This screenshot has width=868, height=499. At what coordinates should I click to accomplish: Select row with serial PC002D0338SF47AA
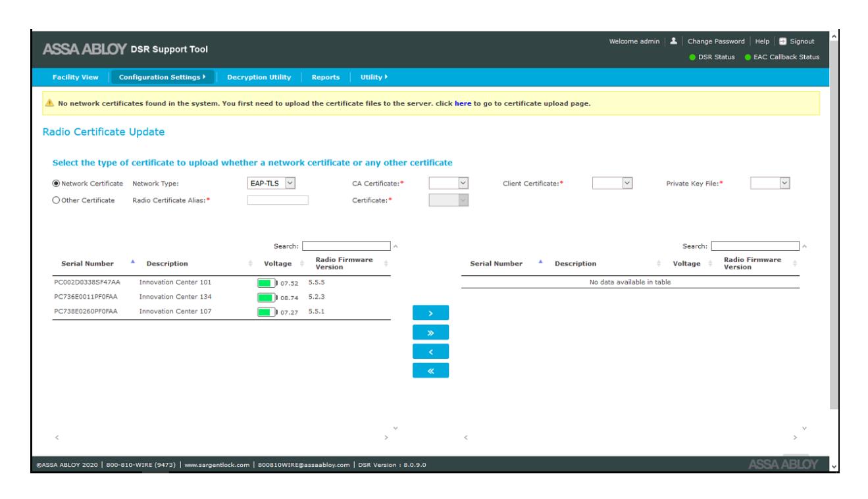[x=222, y=284]
